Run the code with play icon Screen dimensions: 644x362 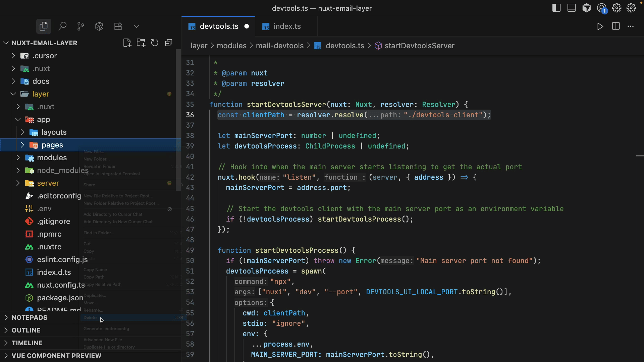tap(600, 26)
